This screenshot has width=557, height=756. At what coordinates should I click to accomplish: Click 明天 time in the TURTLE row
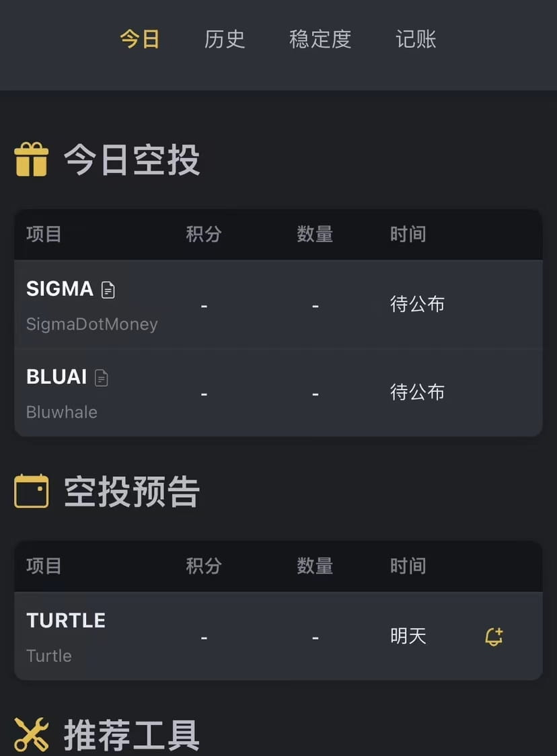click(408, 636)
